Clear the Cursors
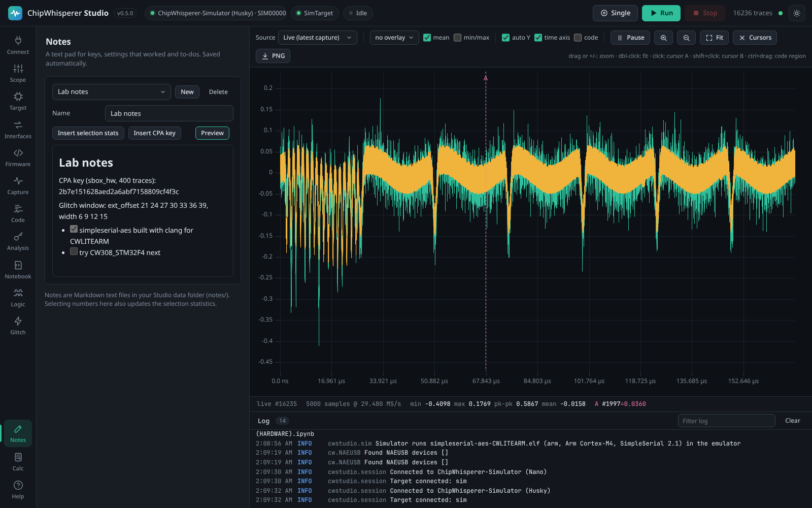This screenshot has width=812, height=508. click(755, 38)
